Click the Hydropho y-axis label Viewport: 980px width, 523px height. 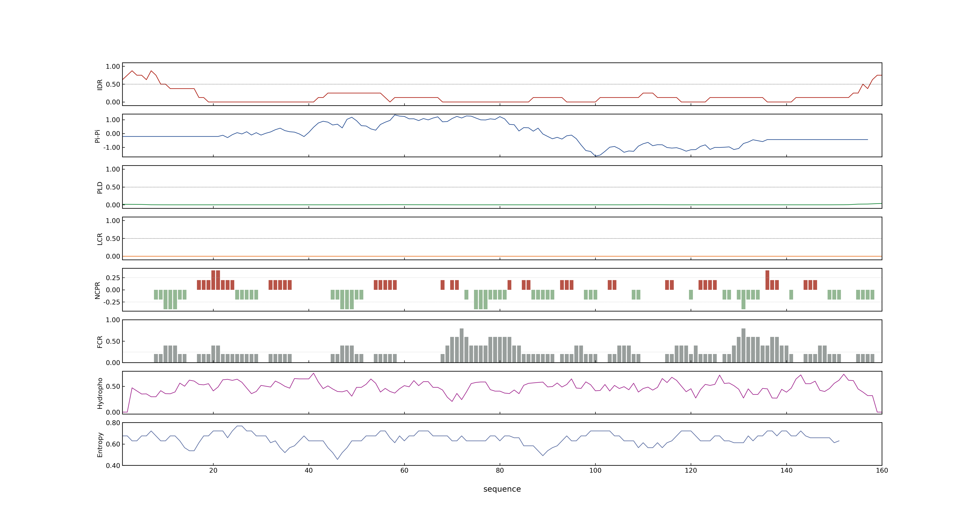pyautogui.click(x=100, y=393)
